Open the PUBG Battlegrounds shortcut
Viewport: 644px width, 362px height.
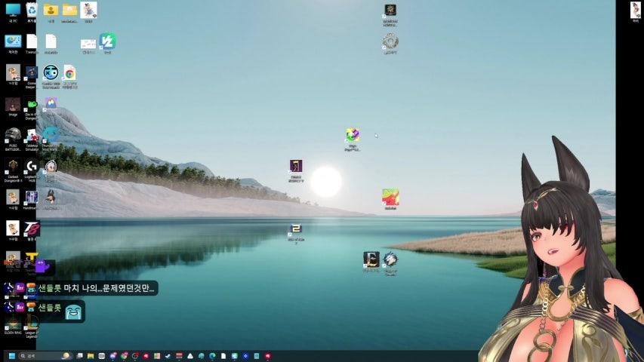pyautogui.click(x=13, y=139)
